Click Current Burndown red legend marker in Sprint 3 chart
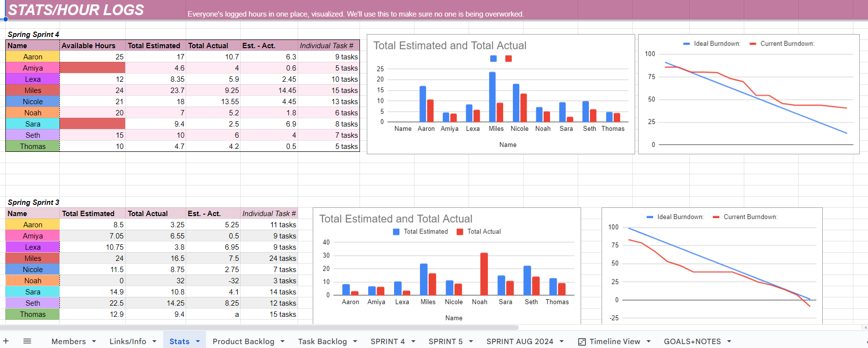Screen dimensions: 868x348 click(716, 217)
